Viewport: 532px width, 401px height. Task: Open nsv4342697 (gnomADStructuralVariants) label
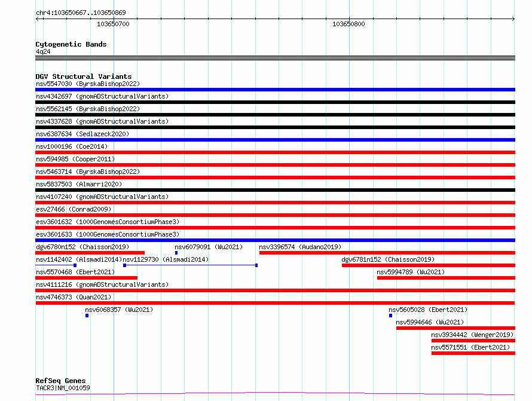(102, 96)
